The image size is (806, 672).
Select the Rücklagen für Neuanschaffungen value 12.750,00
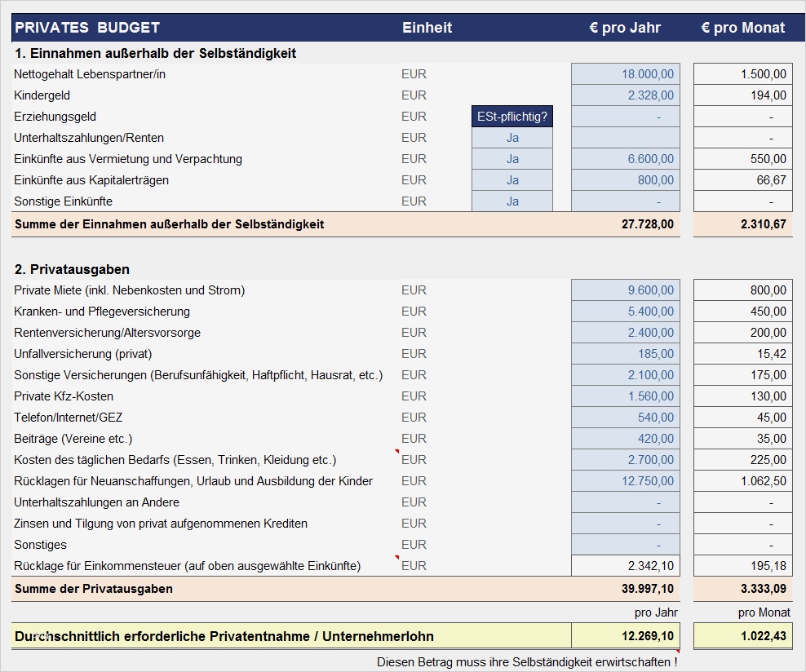625,480
